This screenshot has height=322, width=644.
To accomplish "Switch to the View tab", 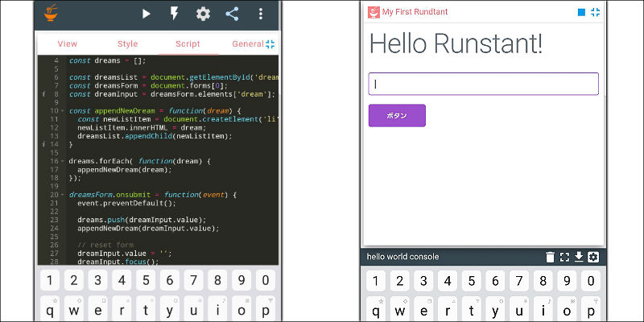I will [68, 44].
